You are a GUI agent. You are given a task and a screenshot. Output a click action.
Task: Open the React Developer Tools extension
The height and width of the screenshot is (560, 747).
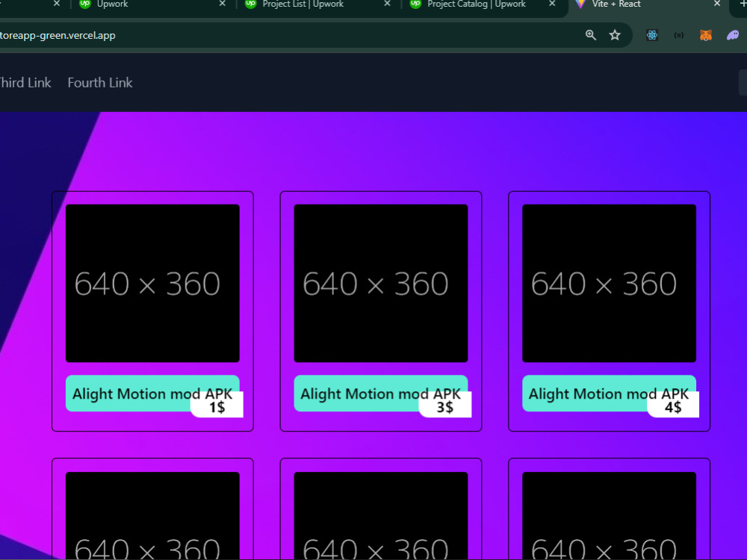pos(651,35)
